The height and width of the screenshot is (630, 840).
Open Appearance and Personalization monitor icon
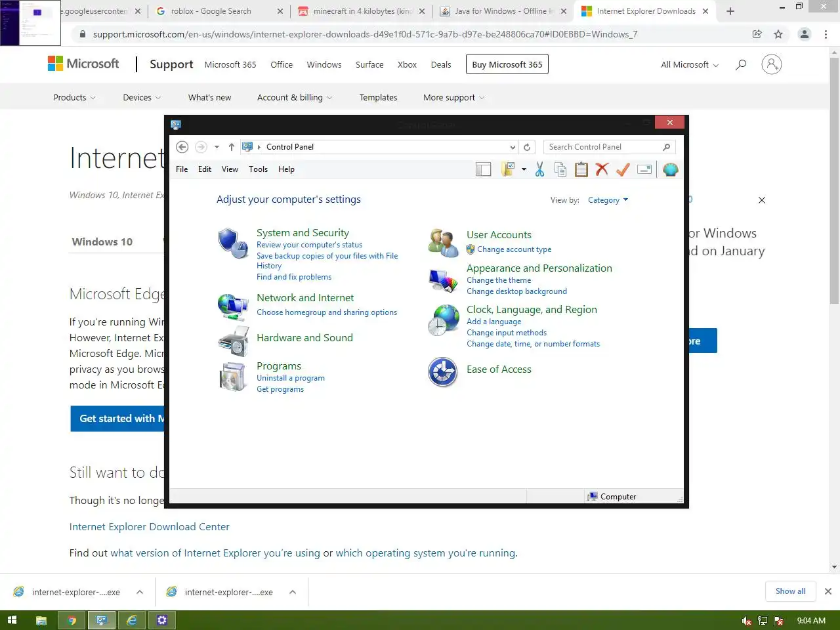[443, 280]
